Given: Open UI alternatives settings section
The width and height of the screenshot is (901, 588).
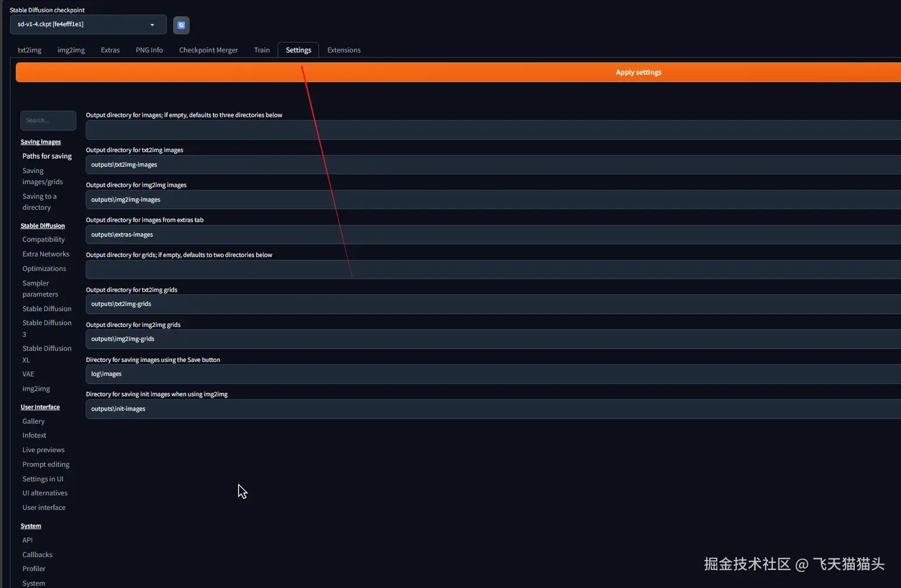Looking at the screenshot, I should [x=45, y=493].
